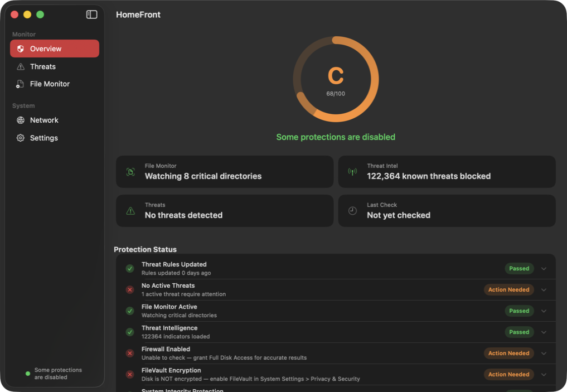The height and width of the screenshot is (392, 567).
Task: Click the warning triangle icon beside Threats
Action: click(20, 66)
